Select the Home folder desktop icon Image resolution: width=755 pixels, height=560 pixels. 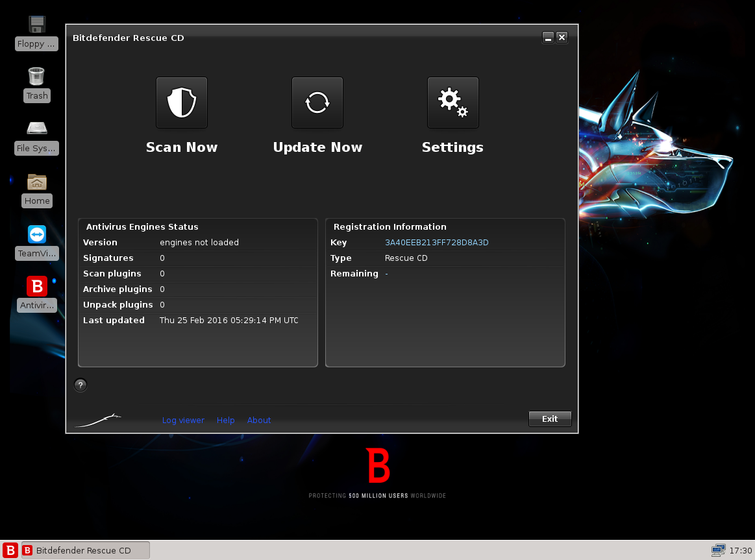pos(37,182)
